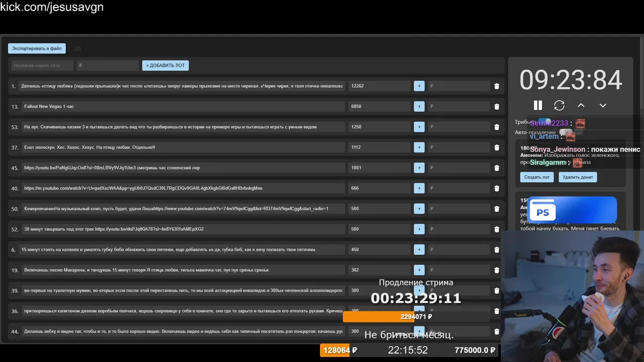Edit the amount field showing 1250
The image size is (644, 362).
[379, 127]
